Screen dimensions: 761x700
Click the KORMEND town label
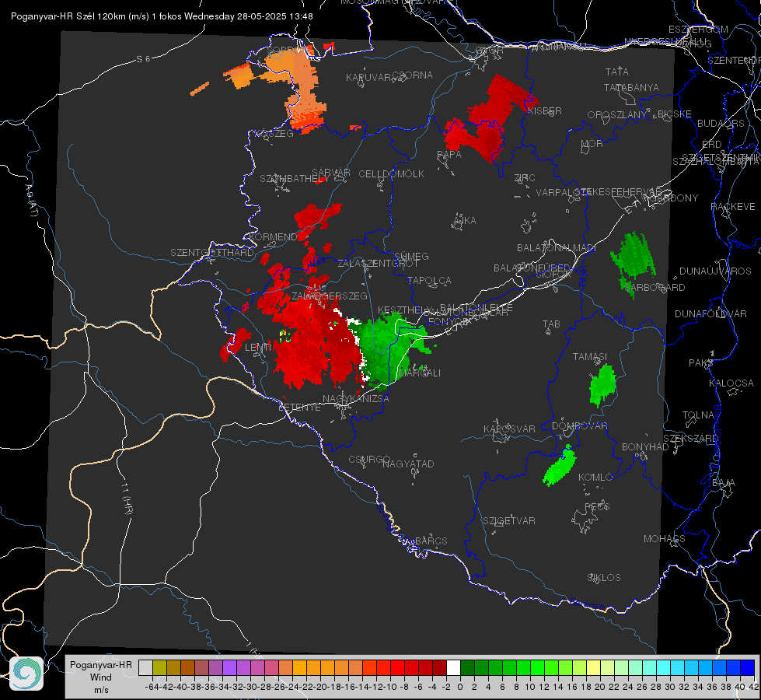(272, 236)
